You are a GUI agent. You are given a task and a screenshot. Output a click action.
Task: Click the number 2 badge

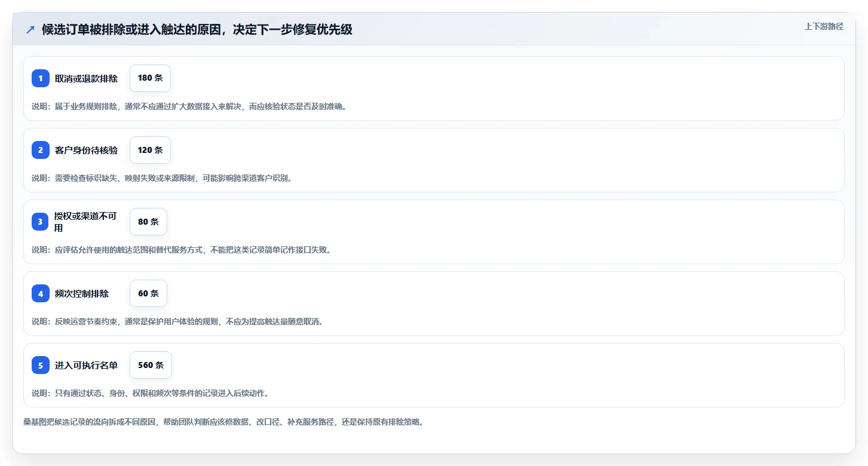coord(41,150)
